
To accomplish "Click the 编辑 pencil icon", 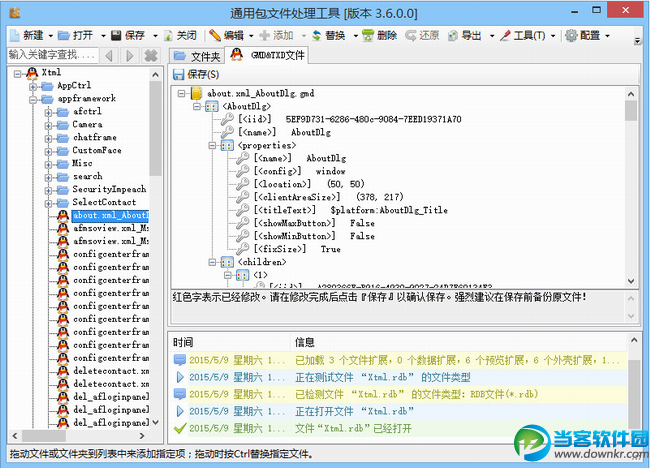I will tap(215, 36).
